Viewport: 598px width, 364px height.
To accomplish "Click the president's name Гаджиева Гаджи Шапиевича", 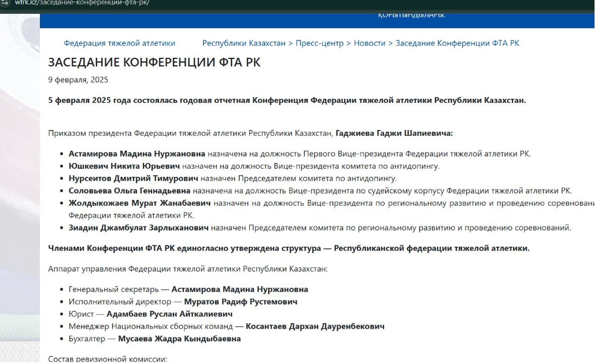I will click(x=394, y=133).
